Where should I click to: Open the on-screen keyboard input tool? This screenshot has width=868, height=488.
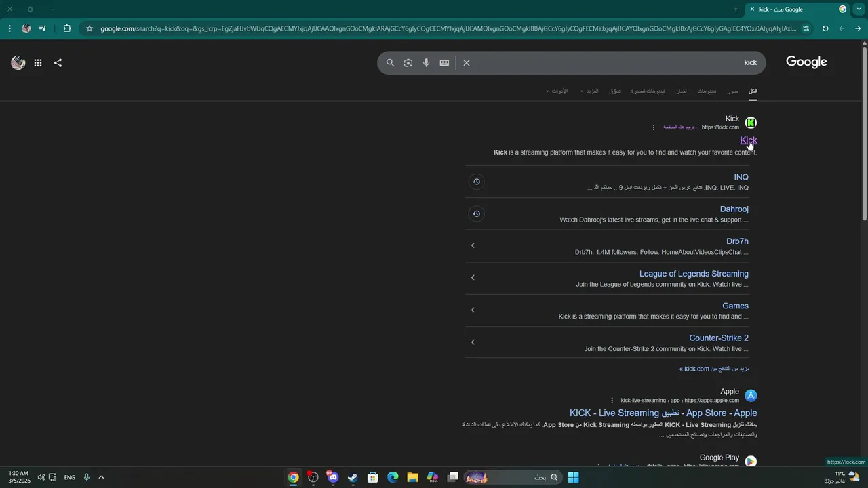pyautogui.click(x=444, y=62)
